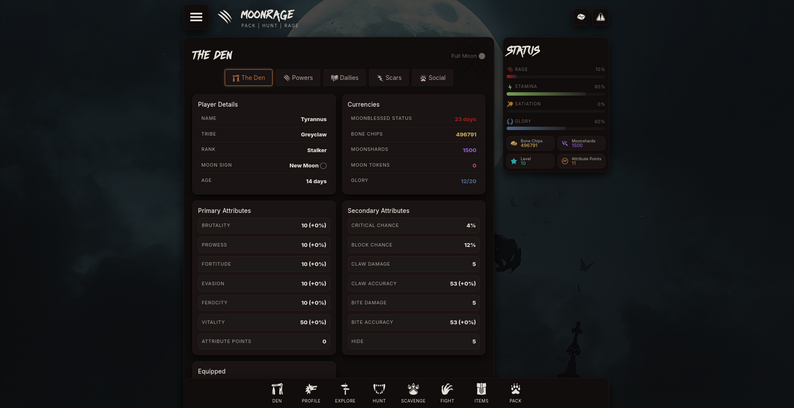Image resolution: width=794 pixels, height=408 pixels.
Task: Click the Stamina progress bar
Action: (x=555, y=94)
